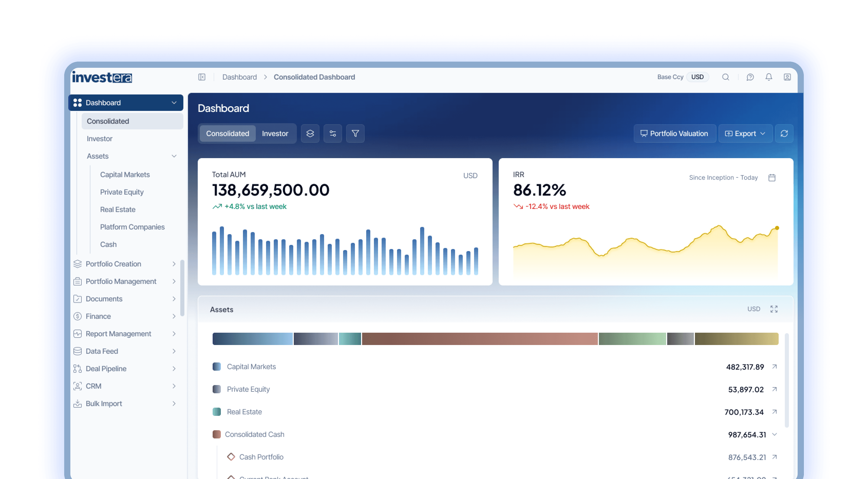Open Real Estate details arrow icon
Image resolution: width=868 pixels, height=479 pixels.
[x=774, y=412]
